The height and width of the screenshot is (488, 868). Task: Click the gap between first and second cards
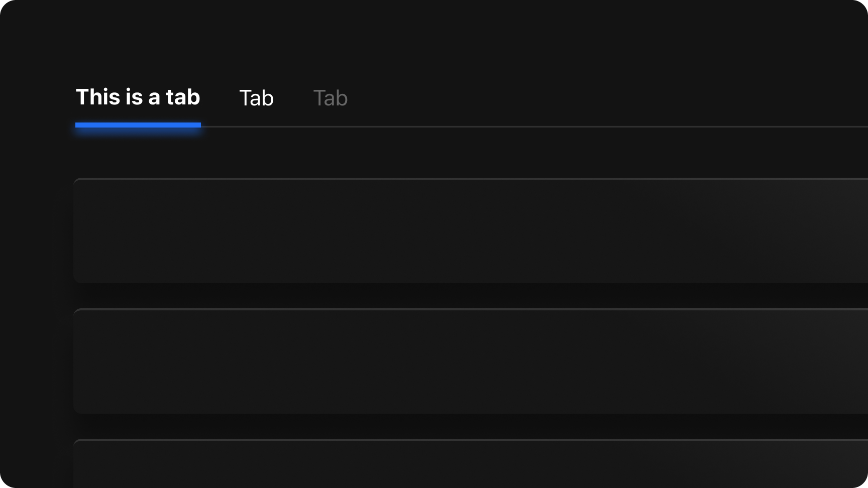coord(471,296)
